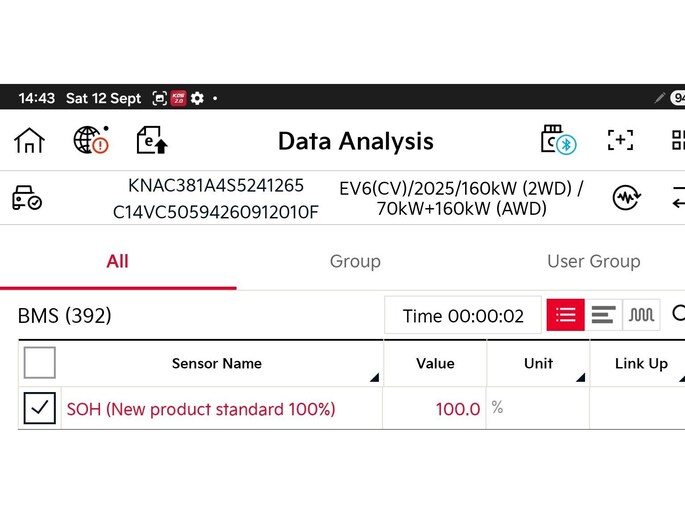The image size is (685, 514).
Task: Switch to bar graph view icon
Action: pos(603,315)
